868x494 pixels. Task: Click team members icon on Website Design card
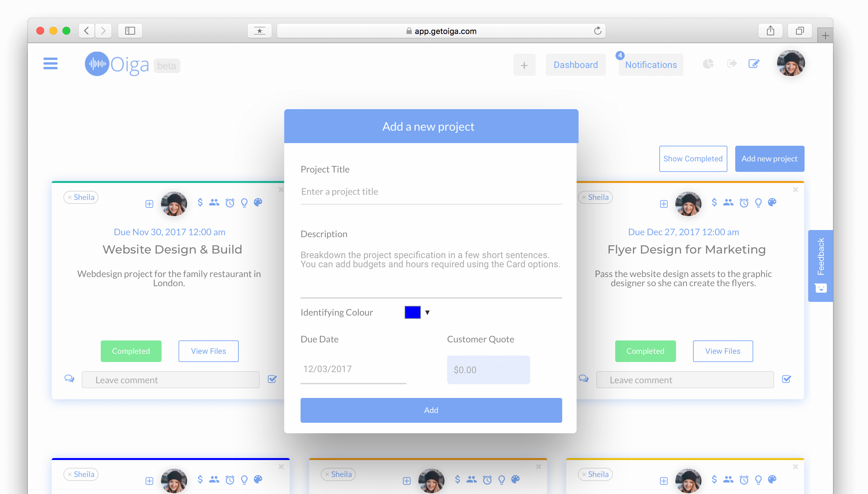pos(214,203)
